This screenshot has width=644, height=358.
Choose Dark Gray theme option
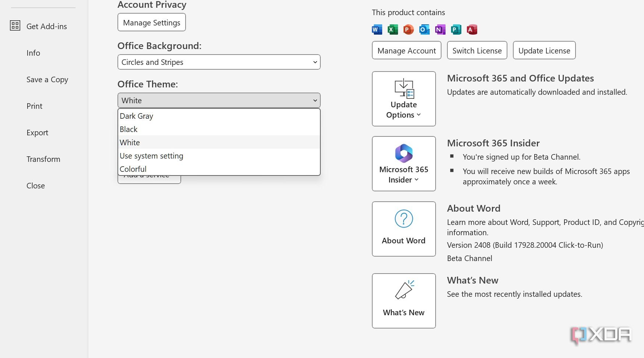click(x=219, y=116)
